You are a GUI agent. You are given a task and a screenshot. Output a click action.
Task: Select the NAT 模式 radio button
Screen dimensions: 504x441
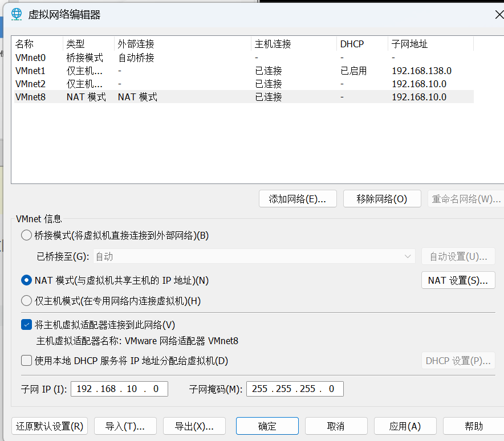click(x=26, y=280)
